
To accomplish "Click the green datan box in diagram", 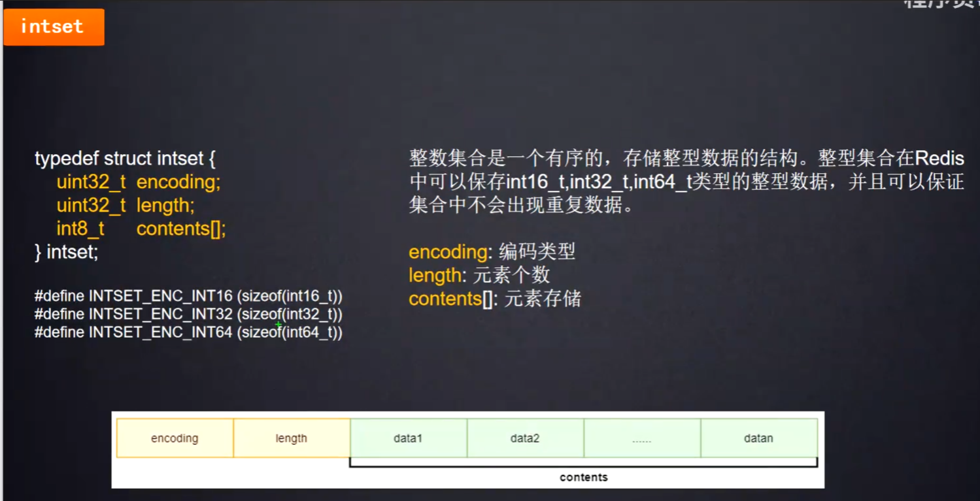I will (x=759, y=438).
